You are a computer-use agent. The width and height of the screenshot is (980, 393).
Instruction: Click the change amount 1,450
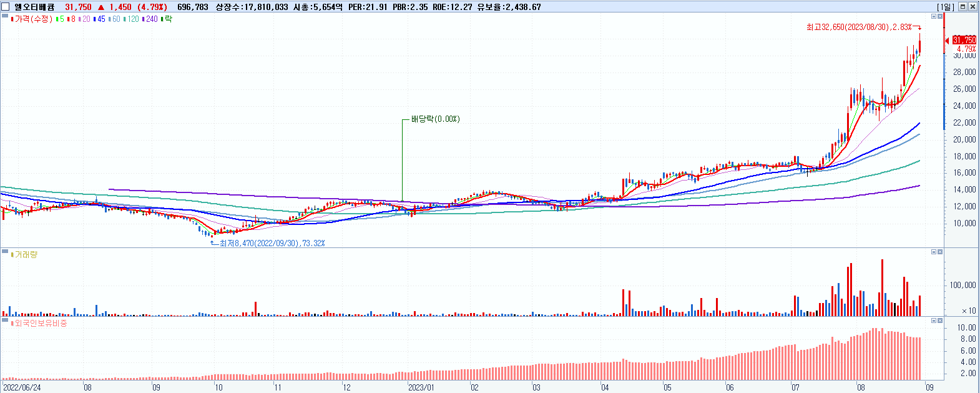[x=120, y=7]
